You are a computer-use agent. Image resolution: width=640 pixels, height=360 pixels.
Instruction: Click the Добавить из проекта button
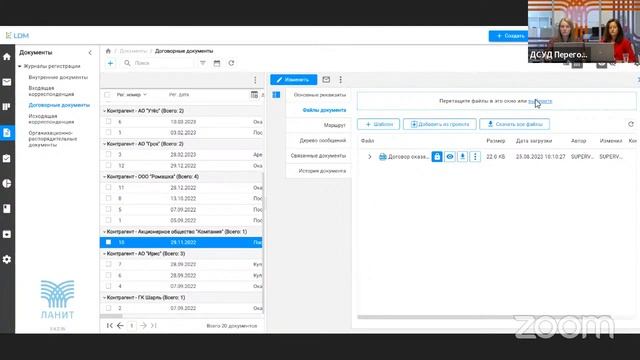click(x=440, y=124)
